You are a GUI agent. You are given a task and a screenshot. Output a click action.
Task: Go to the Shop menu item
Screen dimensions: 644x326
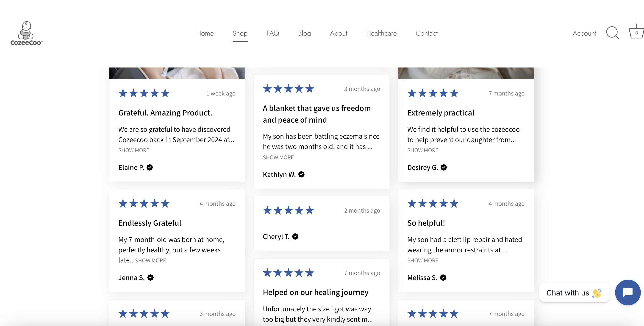(240, 33)
